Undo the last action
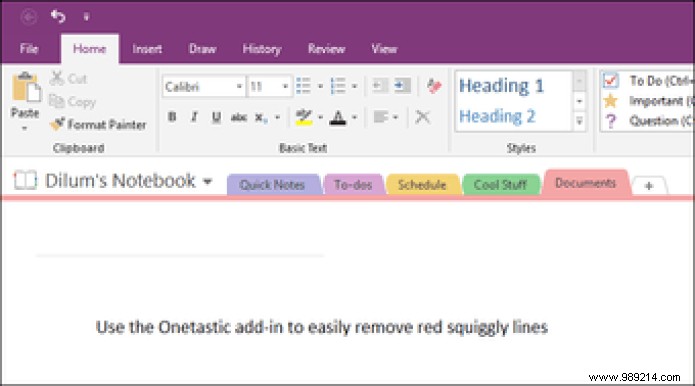695x386 pixels. tap(58, 17)
